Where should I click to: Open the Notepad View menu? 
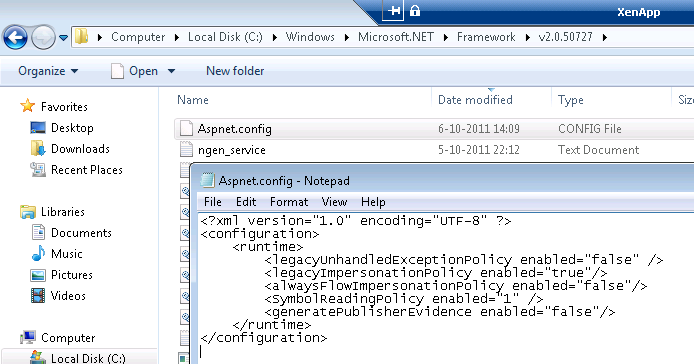point(334,202)
